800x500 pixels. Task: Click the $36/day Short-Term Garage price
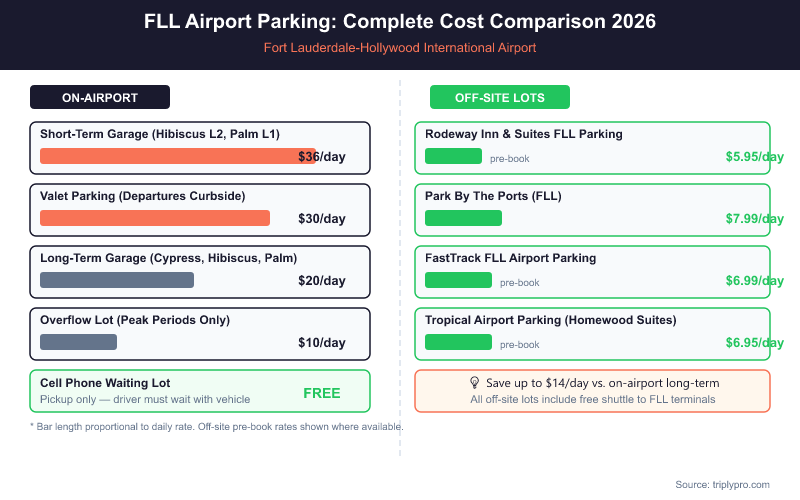(x=322, y=157)
